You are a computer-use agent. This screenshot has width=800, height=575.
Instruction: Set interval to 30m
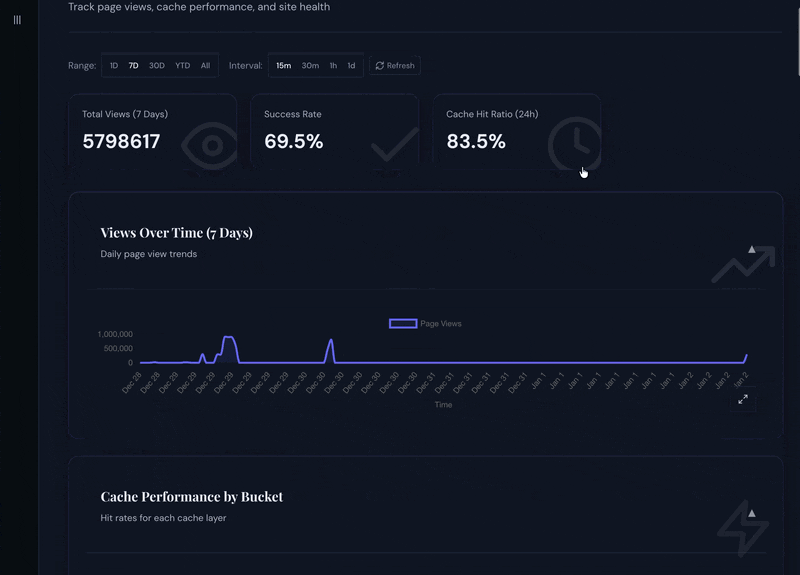310,65
